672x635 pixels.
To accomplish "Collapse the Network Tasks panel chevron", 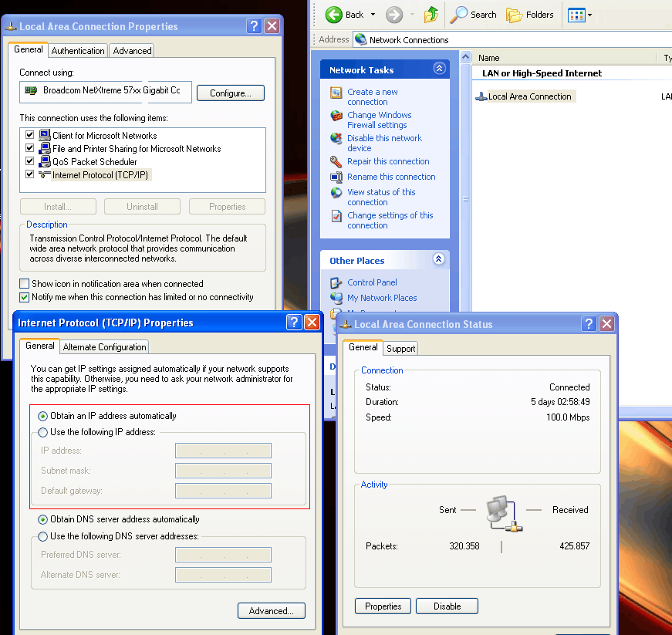I will (x=439, y=68).
